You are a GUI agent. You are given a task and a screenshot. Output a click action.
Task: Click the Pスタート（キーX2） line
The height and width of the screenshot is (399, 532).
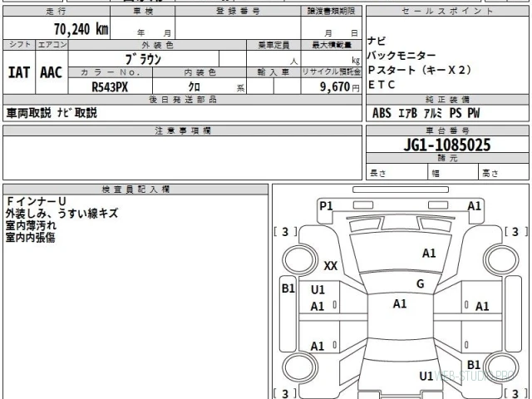[x=420, y=70]
